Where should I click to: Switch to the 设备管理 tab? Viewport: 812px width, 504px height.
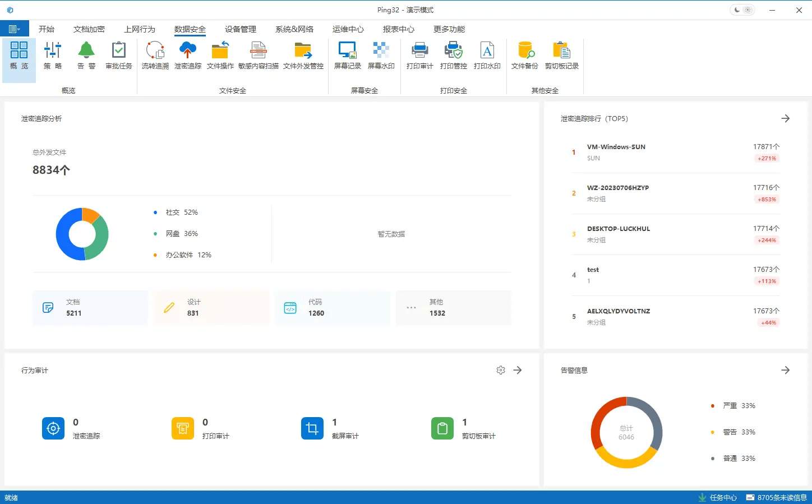(x=240, y=29)
